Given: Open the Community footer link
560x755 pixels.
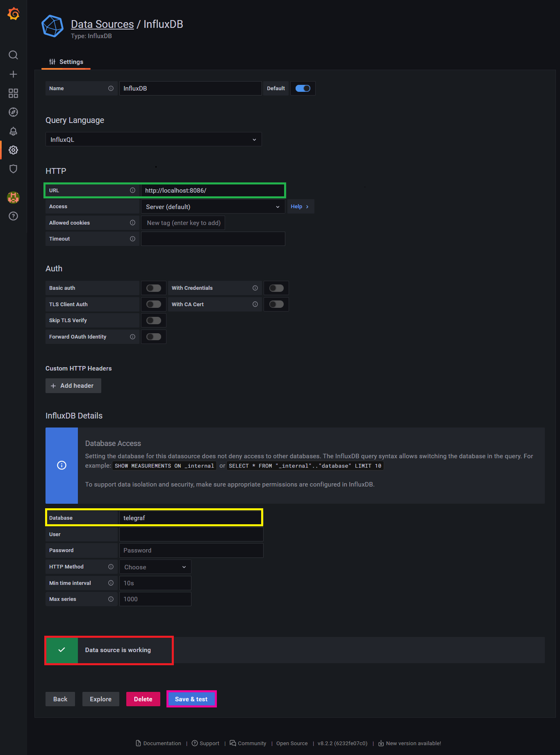Looking at the screenshot, I should point(248,744).
